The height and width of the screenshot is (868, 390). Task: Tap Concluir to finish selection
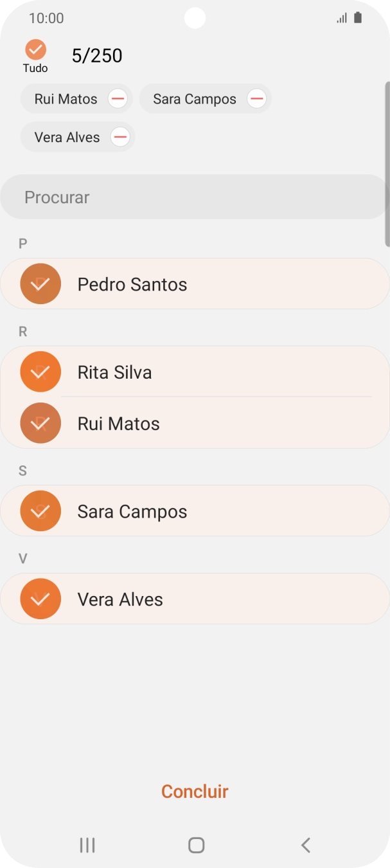click(195, 791)
